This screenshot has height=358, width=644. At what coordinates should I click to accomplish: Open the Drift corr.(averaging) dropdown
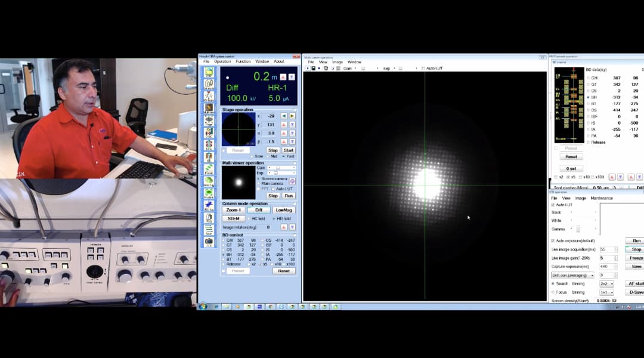coord(572,275)
